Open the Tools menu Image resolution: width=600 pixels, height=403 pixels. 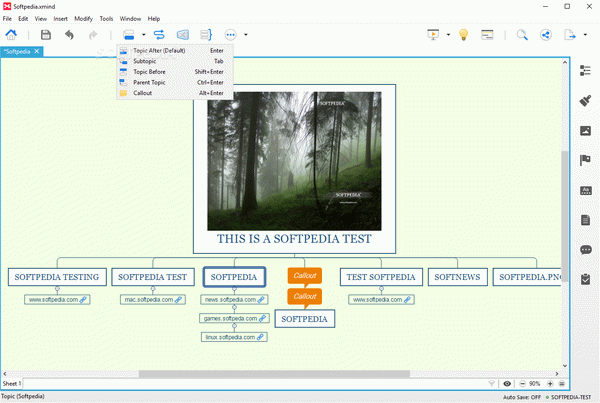106,18
